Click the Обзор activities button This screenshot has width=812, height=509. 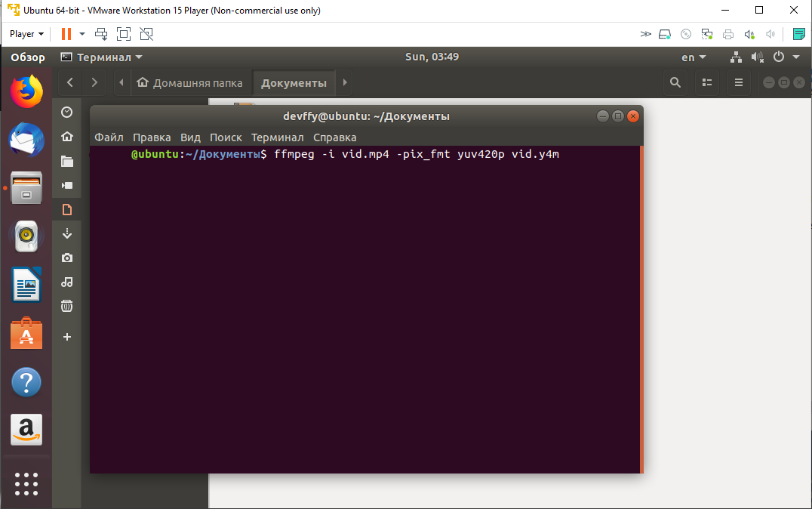pos(28,57)
